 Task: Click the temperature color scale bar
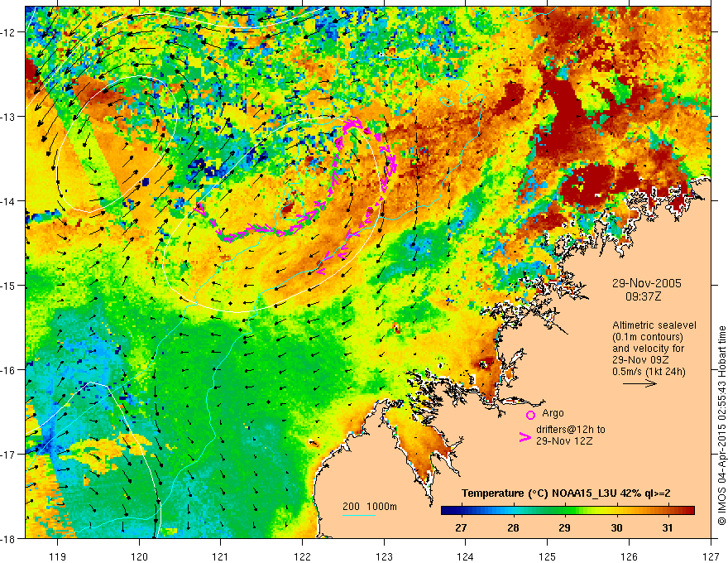pyautogui.click(x=568, y=511)
